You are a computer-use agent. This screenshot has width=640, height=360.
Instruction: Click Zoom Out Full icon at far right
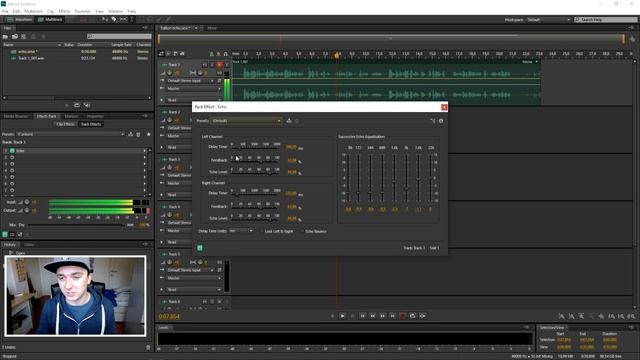[631, 316]
